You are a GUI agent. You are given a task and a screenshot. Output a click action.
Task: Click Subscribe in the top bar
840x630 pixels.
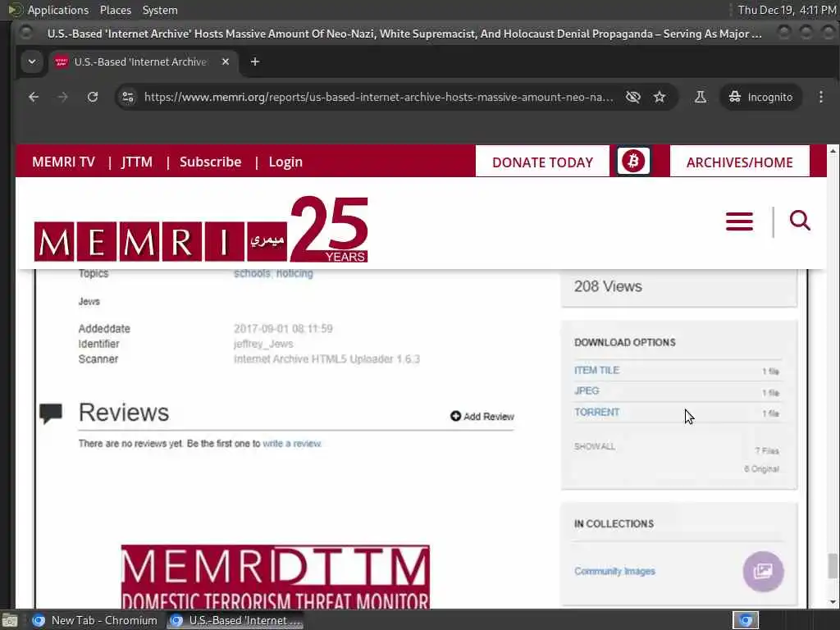click(x=211, y=162)
